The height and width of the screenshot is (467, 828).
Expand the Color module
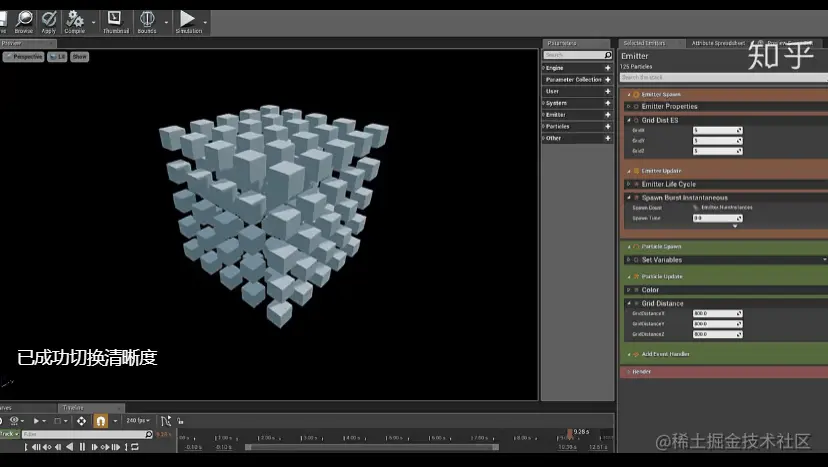[x=628, y=290]
